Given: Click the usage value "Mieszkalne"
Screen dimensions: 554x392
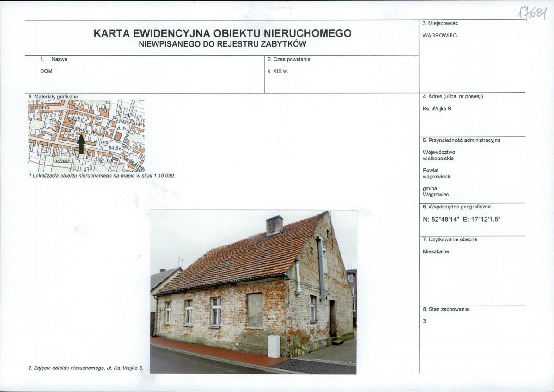Looking at the screenshot, I should coord(436,251).
